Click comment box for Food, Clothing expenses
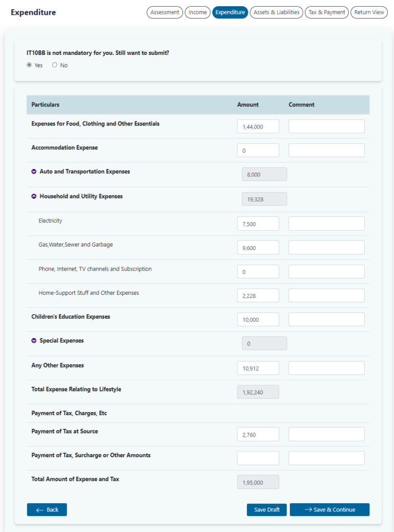394x532 pixels. 326,127
